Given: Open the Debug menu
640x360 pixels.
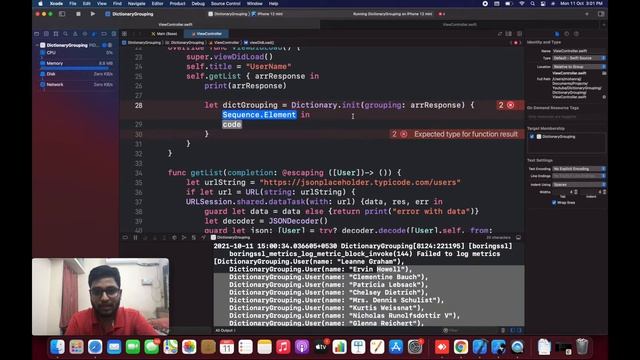Looking at the screenshot, I should tap(198, 4).
